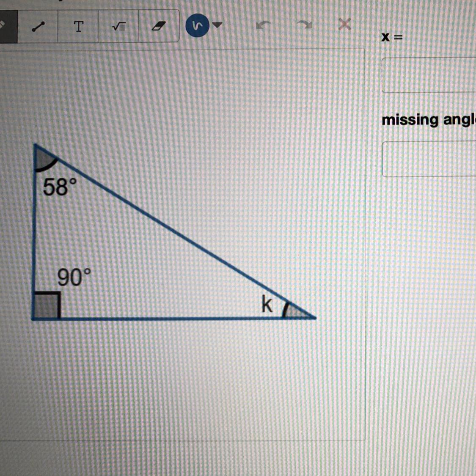Select the line segment tool
This screenshot has width=476, height=476.
[x=38, y=27]
